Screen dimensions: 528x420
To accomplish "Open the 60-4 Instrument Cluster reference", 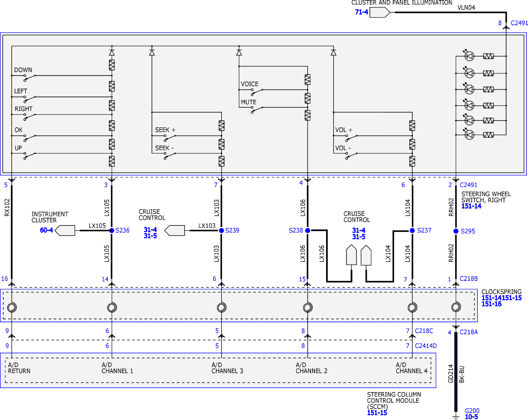I will tap(46, 230).
